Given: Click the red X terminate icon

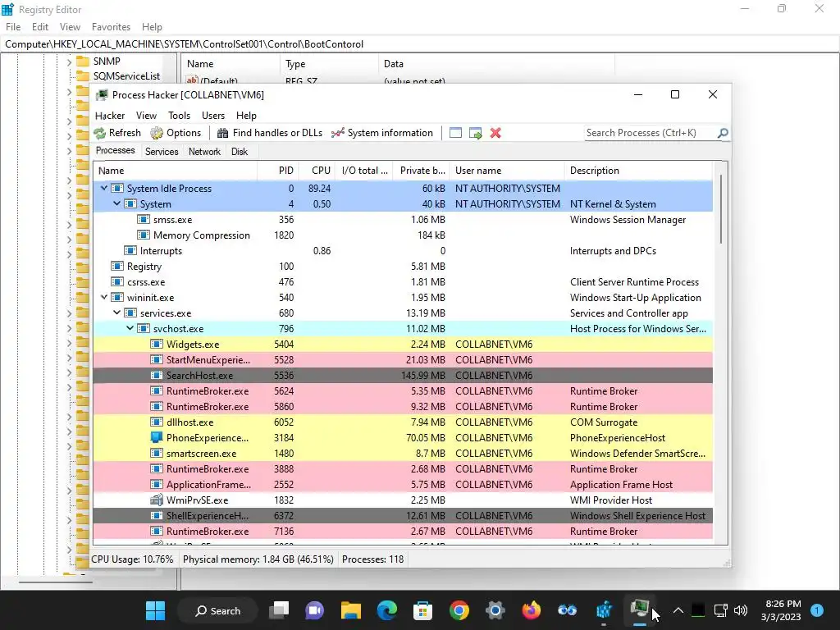Looking at the screenshot, I should tap(495, 133).
